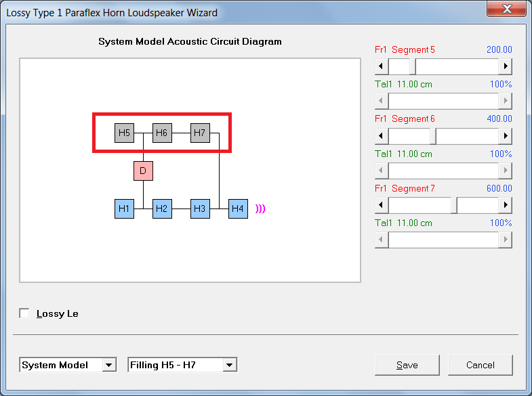The image size is (532, 396).
Task: Click the 400.00 value for Segment 6
Action: [x=499, y=118]
